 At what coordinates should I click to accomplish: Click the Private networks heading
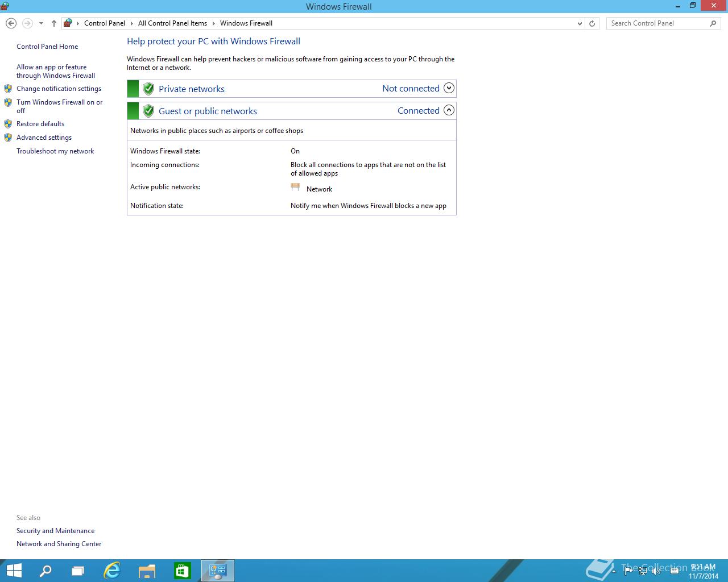pos(192,89)
